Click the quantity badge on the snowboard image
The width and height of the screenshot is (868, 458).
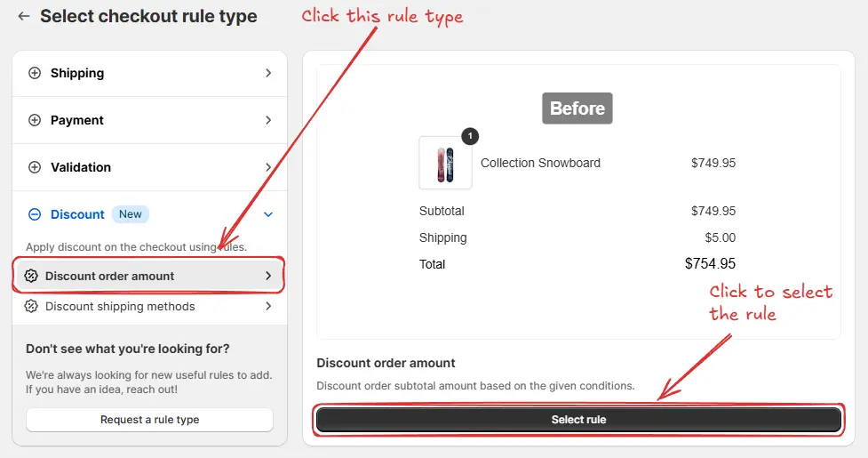470,136
